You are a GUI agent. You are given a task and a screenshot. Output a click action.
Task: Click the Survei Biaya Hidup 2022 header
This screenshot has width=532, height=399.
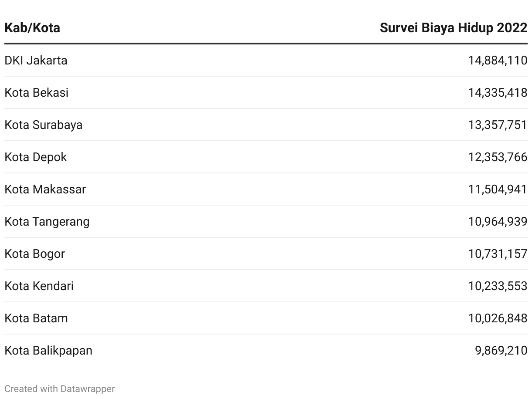point(453,28)
